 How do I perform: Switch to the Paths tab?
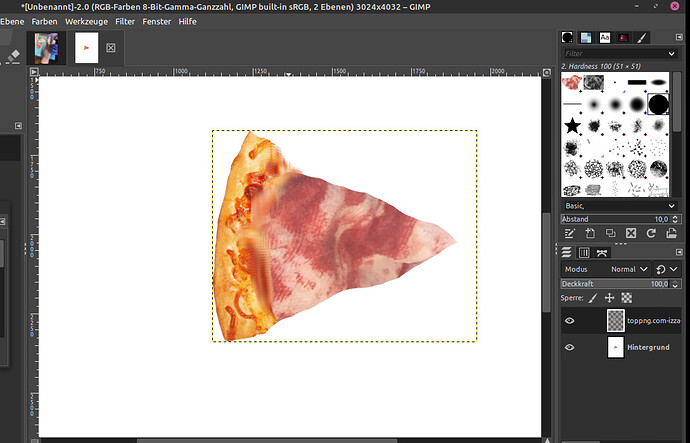pyautogui.click(x=602, y=253)
